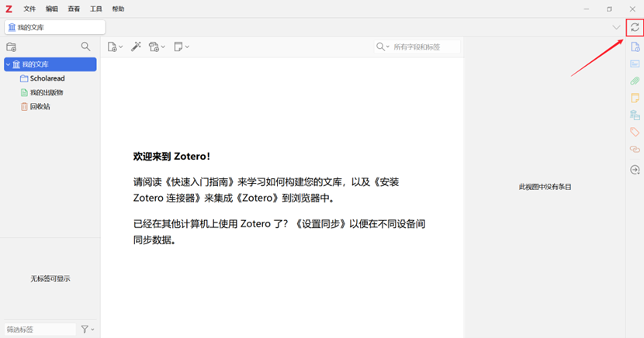
Task: Open the related items section icon
Action: pos(635,149)
